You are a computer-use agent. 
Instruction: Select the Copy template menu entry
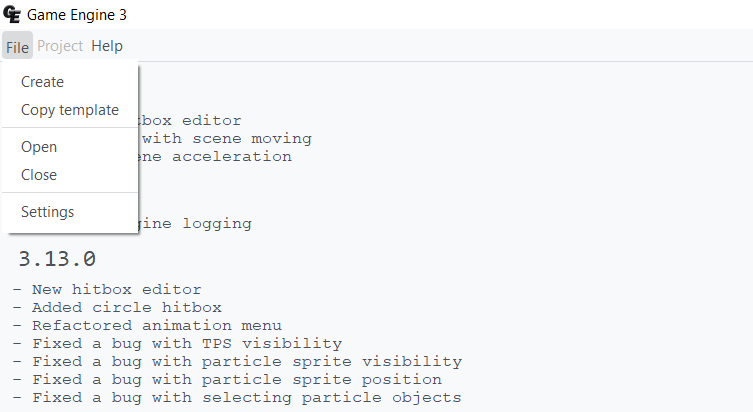point(69,110)
